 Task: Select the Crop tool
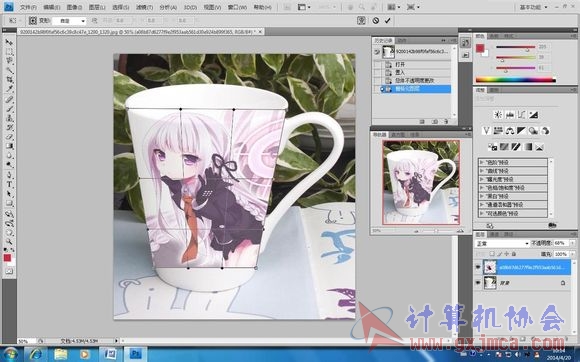9,80
